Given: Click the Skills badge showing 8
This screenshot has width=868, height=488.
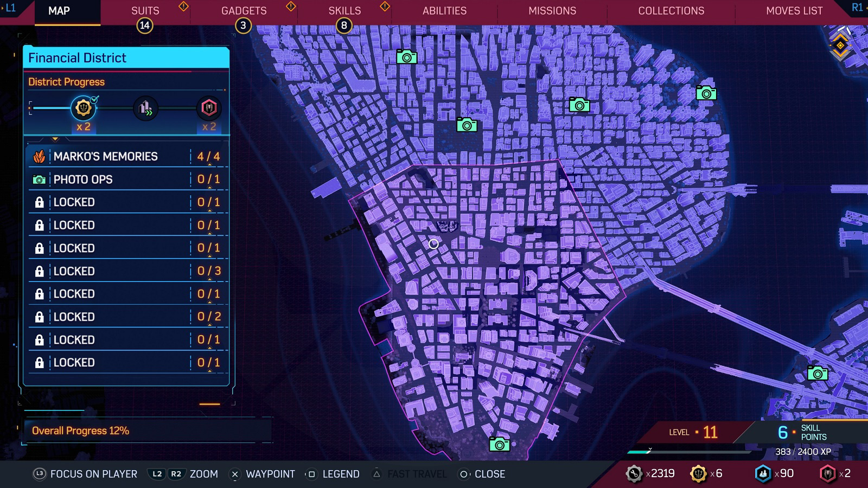Looking at the screenshot, I should point(344,25).
